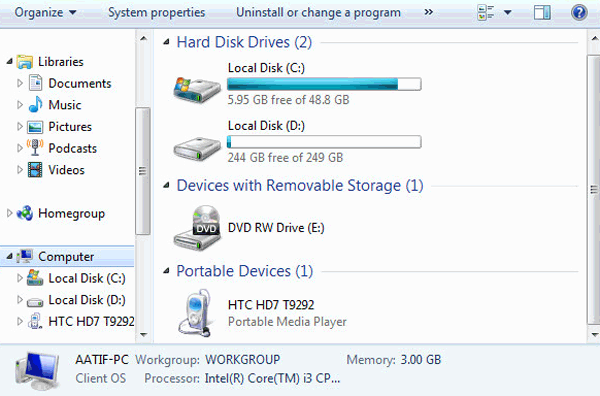This screenshot has height=396, width=600.
Task: Select the Computer icon in sidebar
Action: (x=25, y=256)
